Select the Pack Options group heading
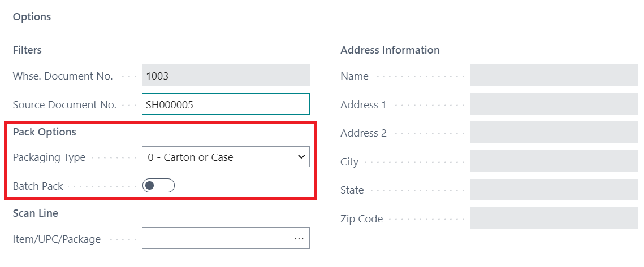 click(45, 132)
